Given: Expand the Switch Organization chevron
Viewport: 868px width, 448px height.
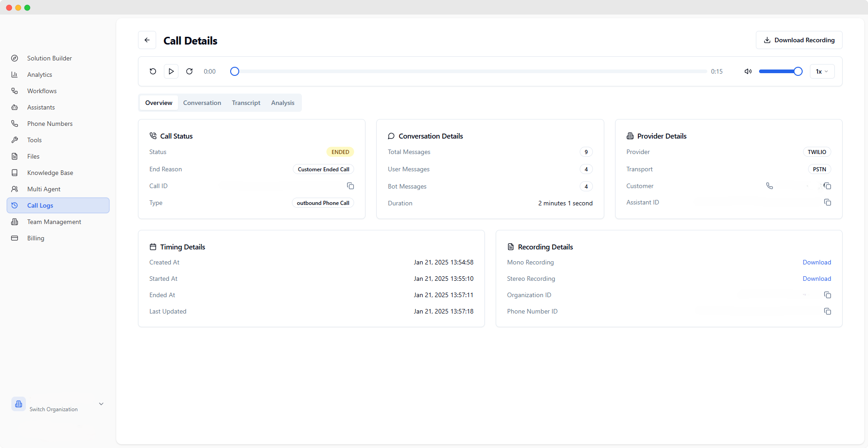Looking at the screenshot, I should (101, 404).
